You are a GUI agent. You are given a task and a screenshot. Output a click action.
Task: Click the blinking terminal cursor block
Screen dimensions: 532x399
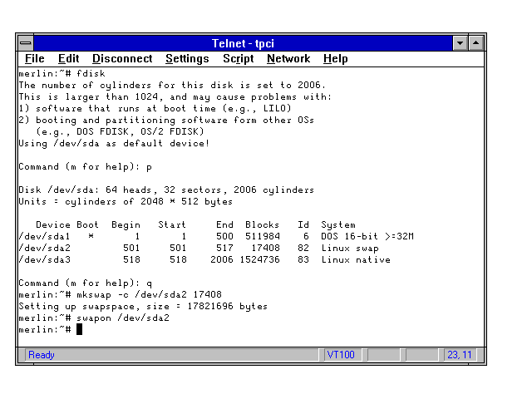pos(79,330)
